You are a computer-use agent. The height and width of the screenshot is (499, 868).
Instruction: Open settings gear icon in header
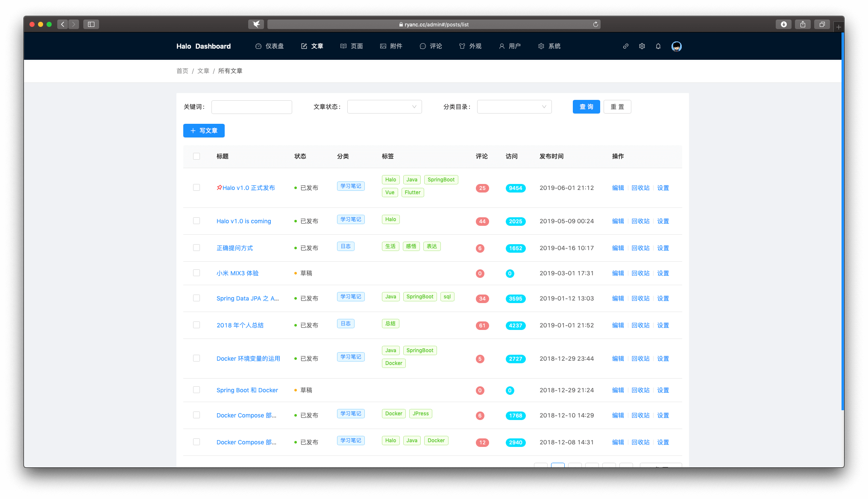coord(642,46)
